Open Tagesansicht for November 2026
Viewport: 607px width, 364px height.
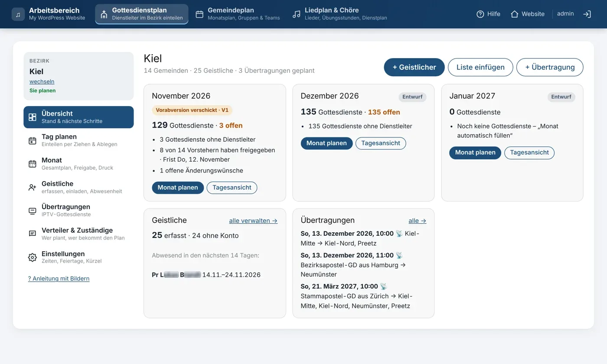click(x=232, y=188)
